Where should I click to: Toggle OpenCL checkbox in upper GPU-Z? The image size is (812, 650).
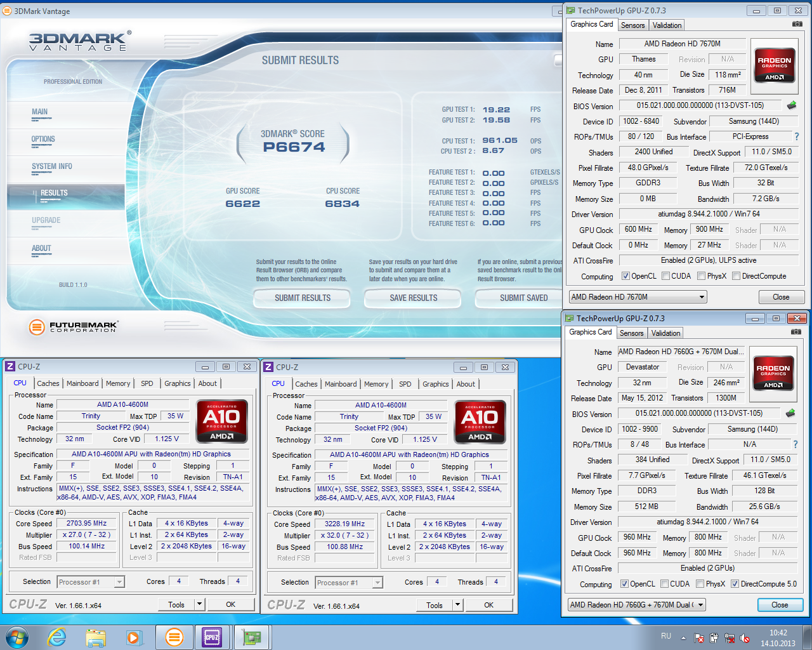[625, 276]
